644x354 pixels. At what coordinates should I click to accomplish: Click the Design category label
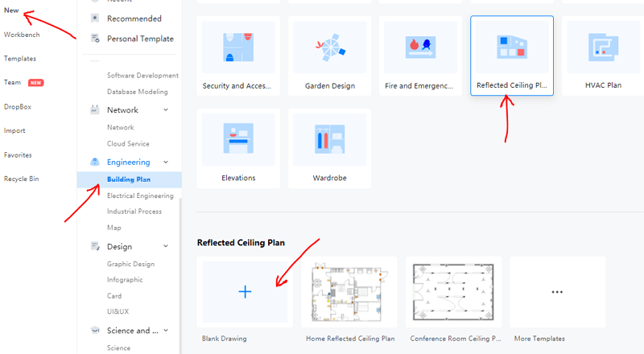click(119, 246)
